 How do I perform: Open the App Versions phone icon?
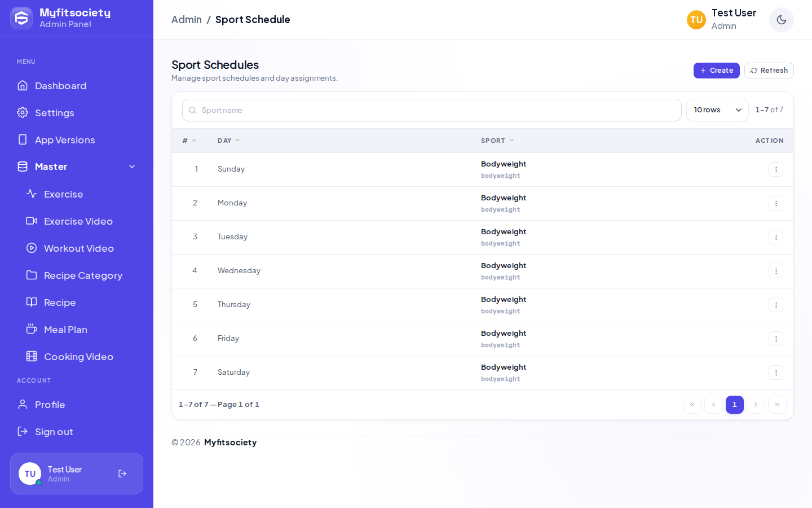pyautogui.click(x=23, y=139)
